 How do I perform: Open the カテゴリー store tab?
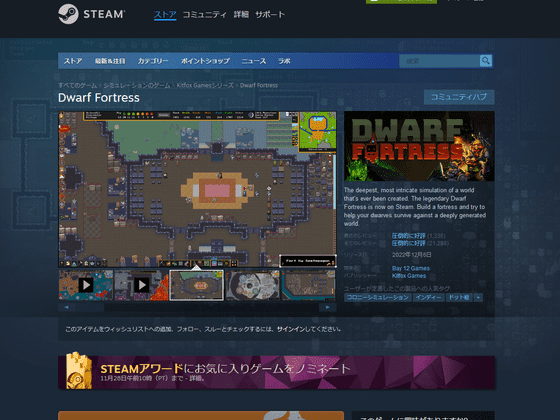point(153,61)
